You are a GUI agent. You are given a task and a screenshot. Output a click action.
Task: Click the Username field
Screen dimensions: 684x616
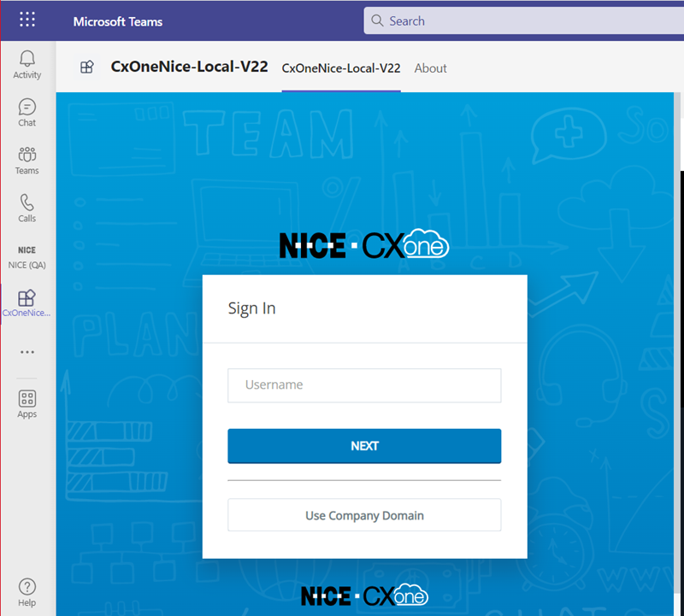(x=364, y=385)
